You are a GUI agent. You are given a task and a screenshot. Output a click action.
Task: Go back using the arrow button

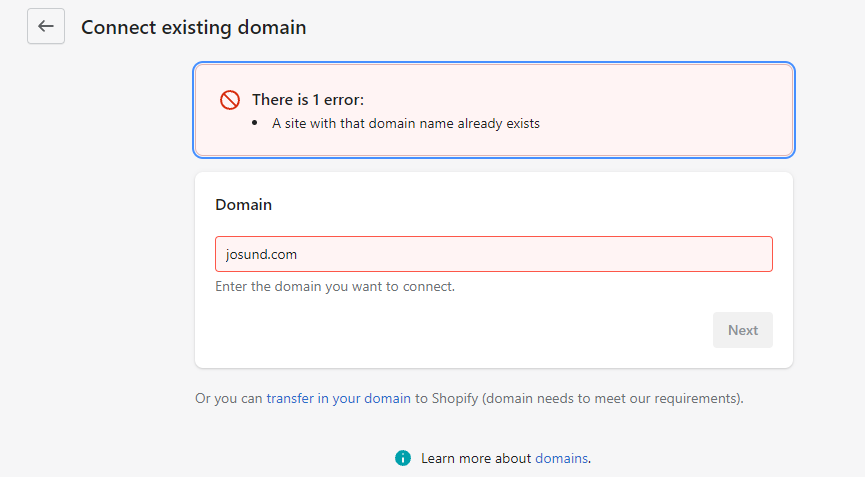[46, 27]
